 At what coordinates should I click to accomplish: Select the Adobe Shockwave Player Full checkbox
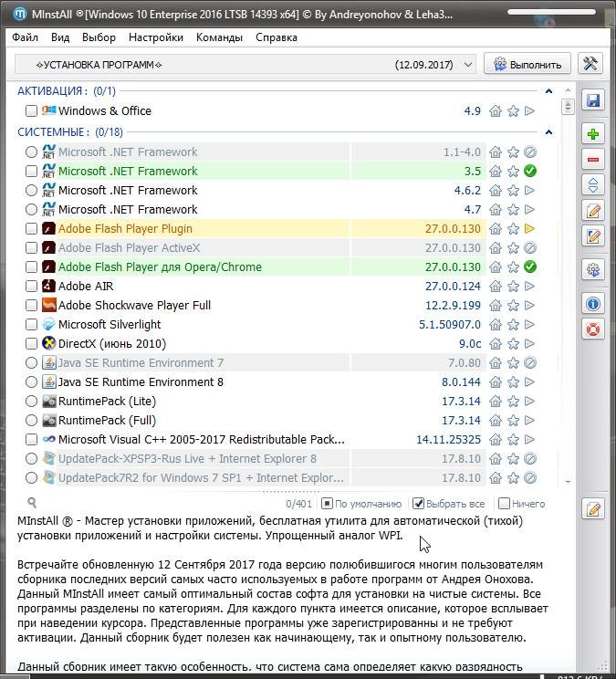coord(31,306)
